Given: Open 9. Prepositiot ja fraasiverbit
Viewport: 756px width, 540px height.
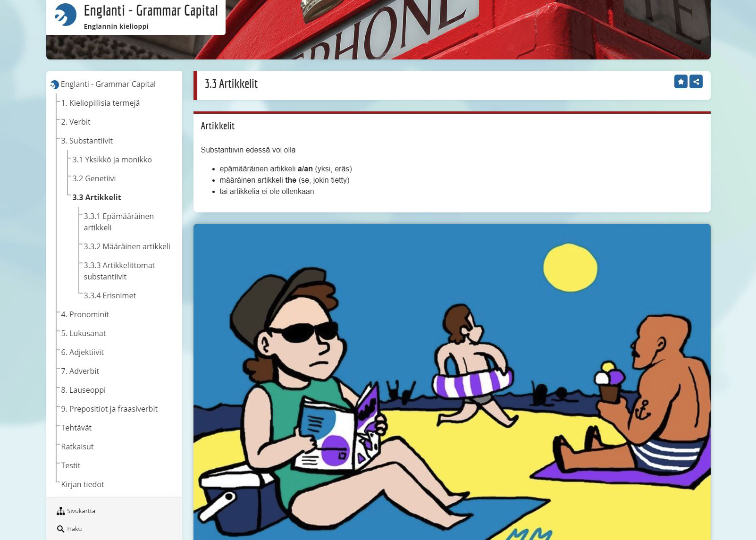Looking at the screenshot, I should 109,409.
